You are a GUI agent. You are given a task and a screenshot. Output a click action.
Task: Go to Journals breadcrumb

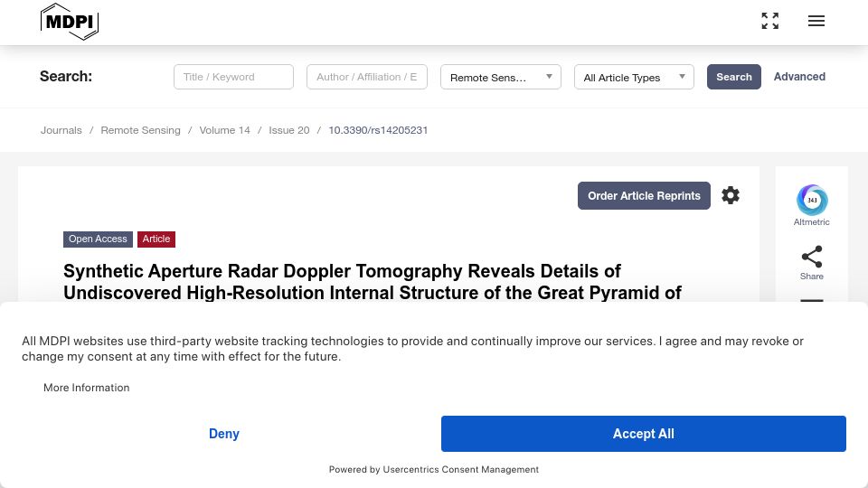coord(61,130)
